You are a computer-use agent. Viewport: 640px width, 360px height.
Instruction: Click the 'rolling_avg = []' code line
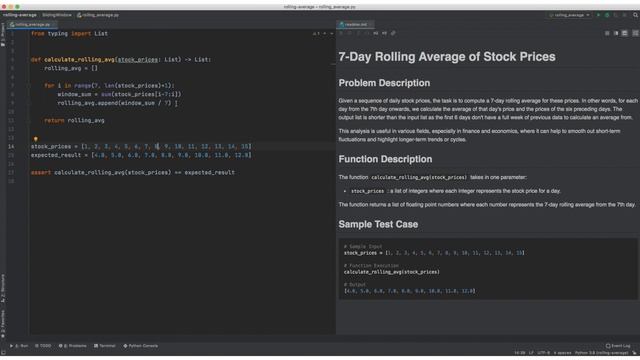71,68
